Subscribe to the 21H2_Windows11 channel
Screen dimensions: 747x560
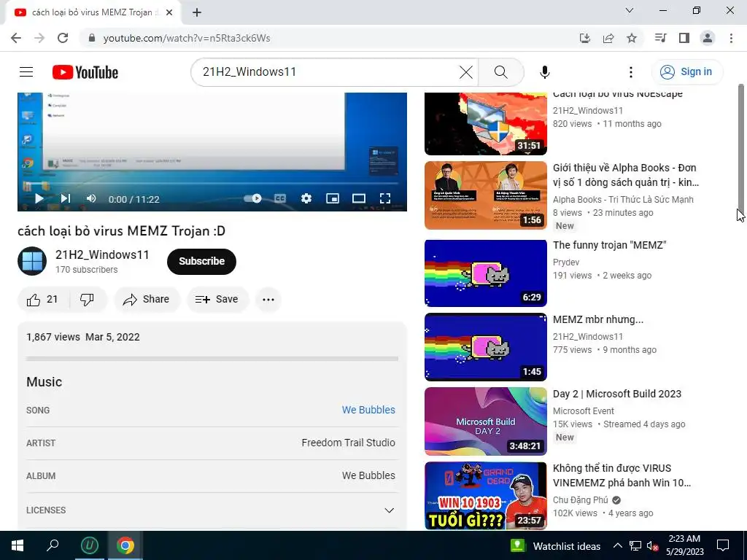pyautogui.click(x=201, y=262)
